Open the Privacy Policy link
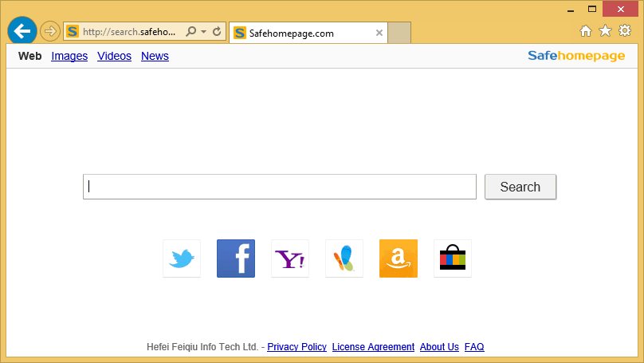Screen dimensions: 644x363 297,347
